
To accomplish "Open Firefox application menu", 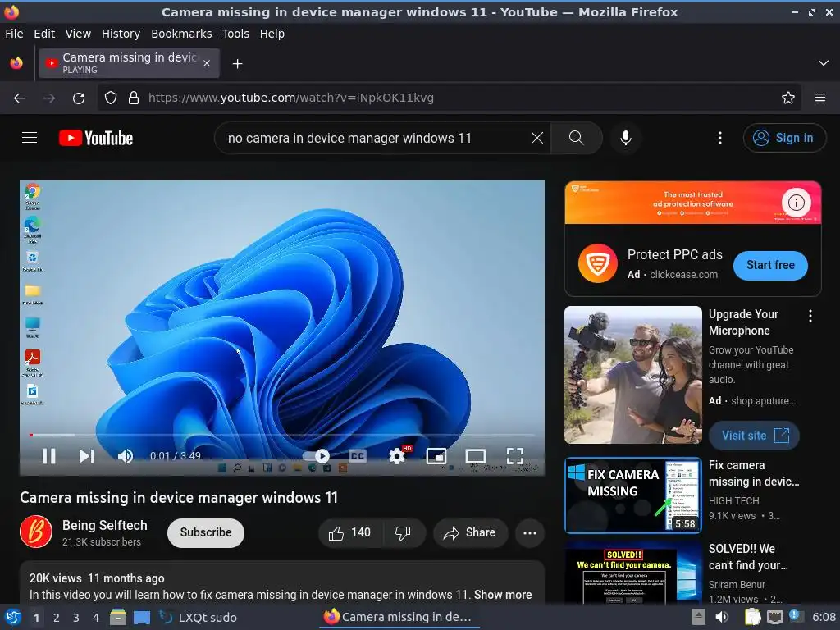I will click(820, 98).
